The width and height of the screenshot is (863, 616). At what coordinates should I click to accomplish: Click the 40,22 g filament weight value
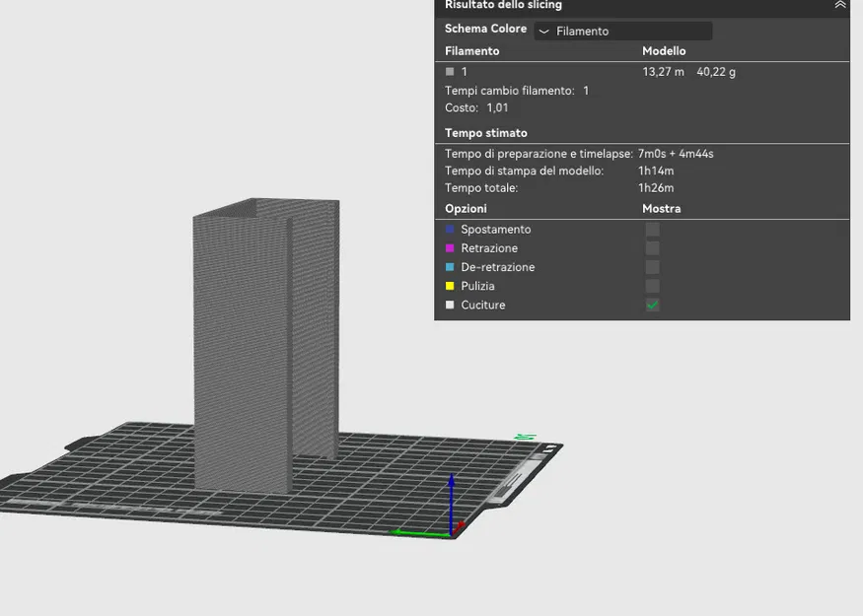click(716, 72)
